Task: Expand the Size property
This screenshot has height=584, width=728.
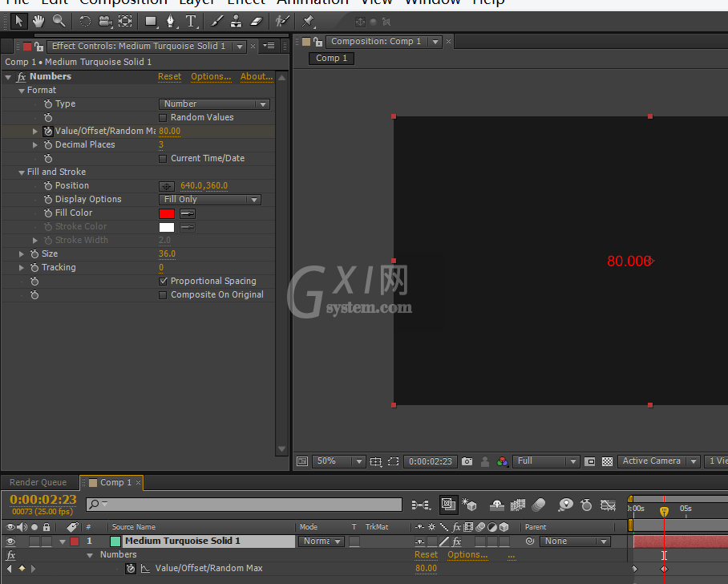Action: click(x=22, y=254)
